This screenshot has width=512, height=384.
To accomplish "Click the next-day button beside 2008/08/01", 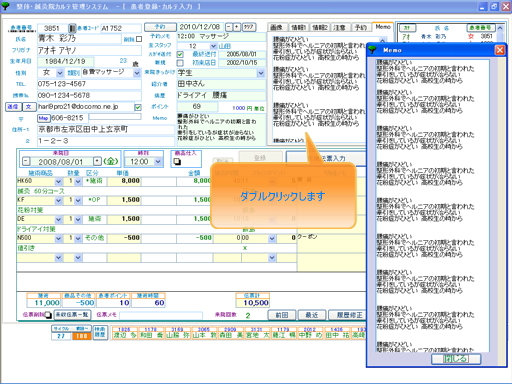I will click(x=97, y=161).
